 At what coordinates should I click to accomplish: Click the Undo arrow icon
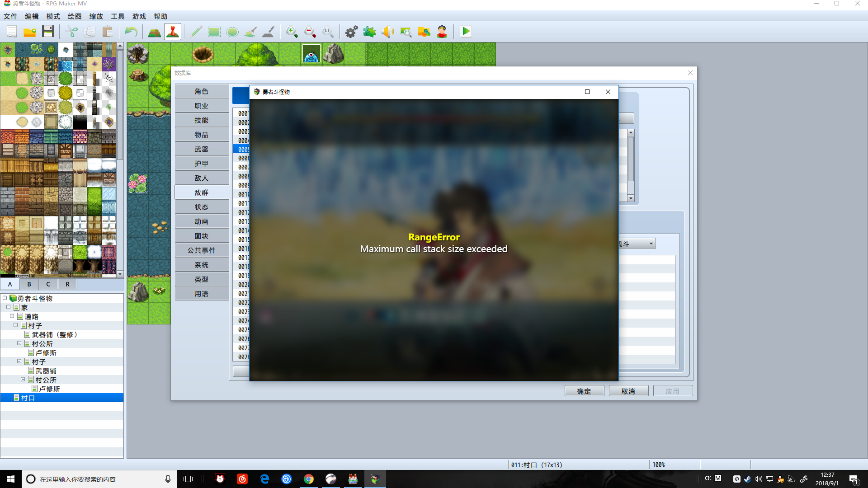point(131,32)
